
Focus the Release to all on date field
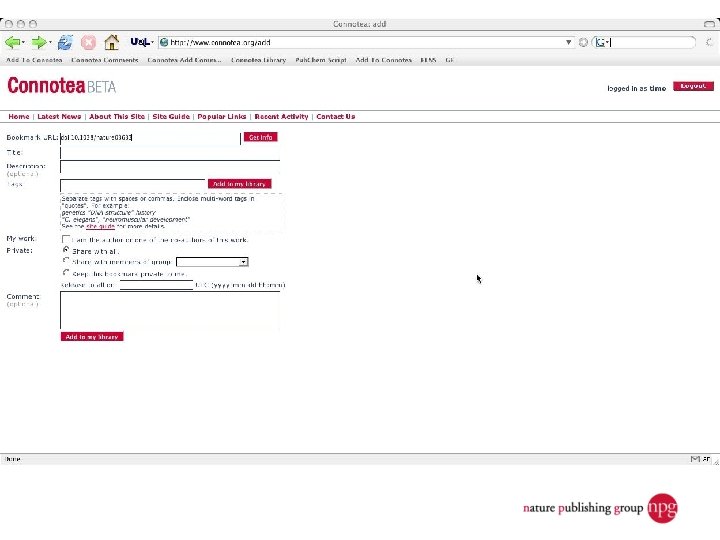click(x=156, y=285)
